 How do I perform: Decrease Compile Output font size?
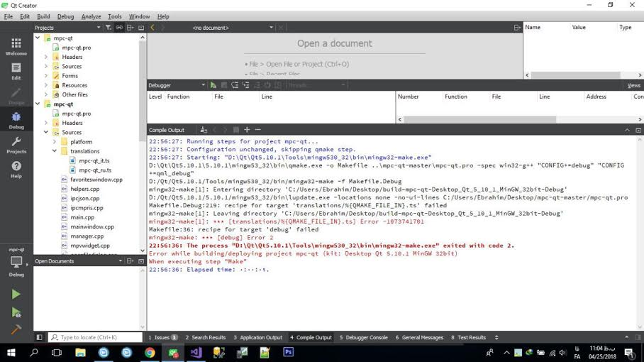[x=258, y=129]
